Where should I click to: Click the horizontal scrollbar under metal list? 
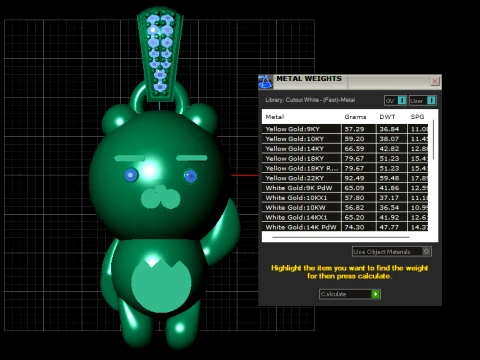[341, 237]
